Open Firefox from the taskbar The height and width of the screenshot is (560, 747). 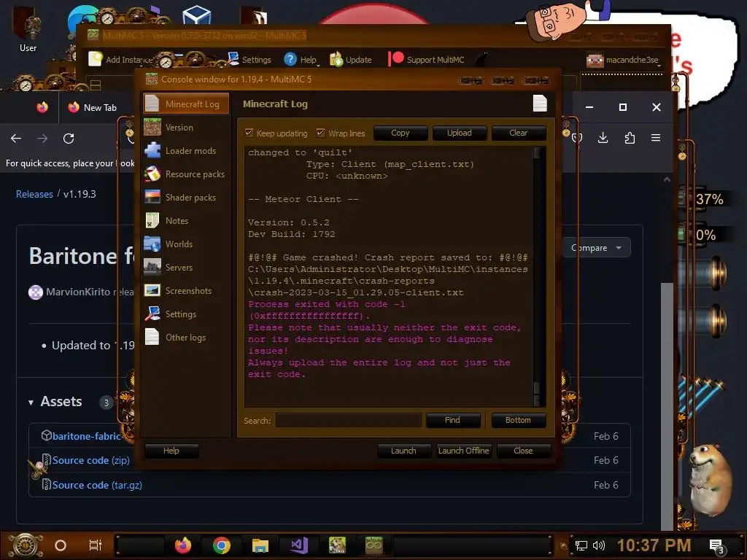coord(183,545)
